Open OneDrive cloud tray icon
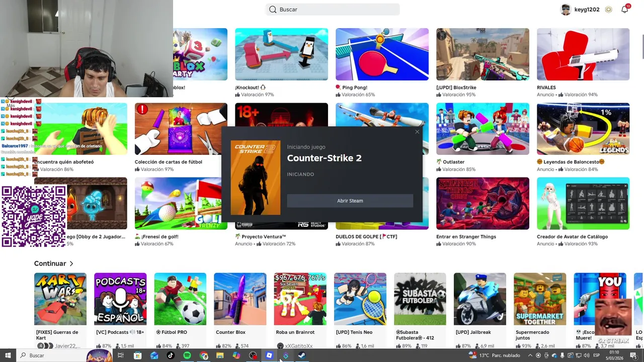Image resolution: width=644 pixels, height=362 pixels. (x=554, y=355)
